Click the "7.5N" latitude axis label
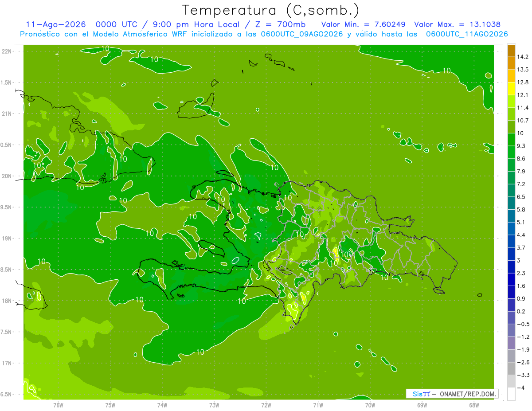 6,332
